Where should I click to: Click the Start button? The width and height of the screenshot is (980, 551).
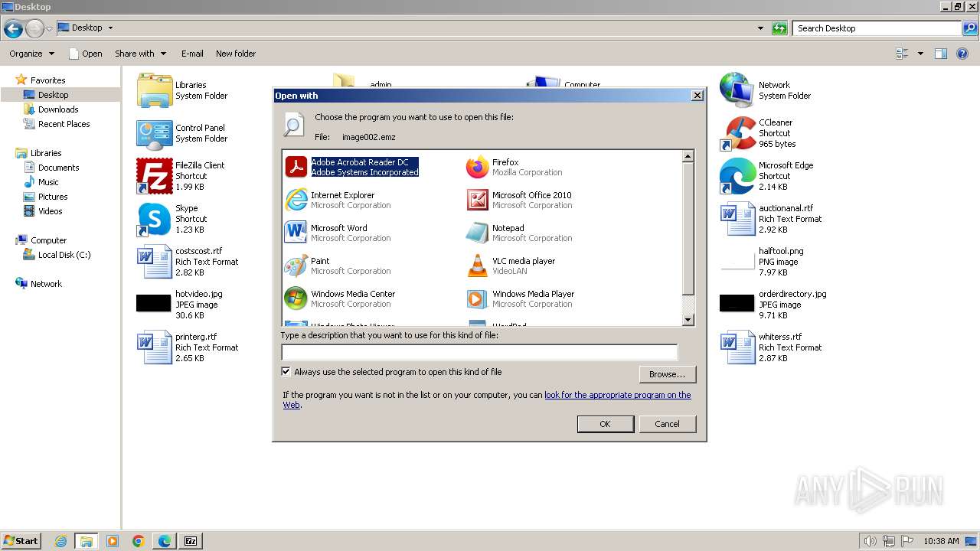(21, 541)
